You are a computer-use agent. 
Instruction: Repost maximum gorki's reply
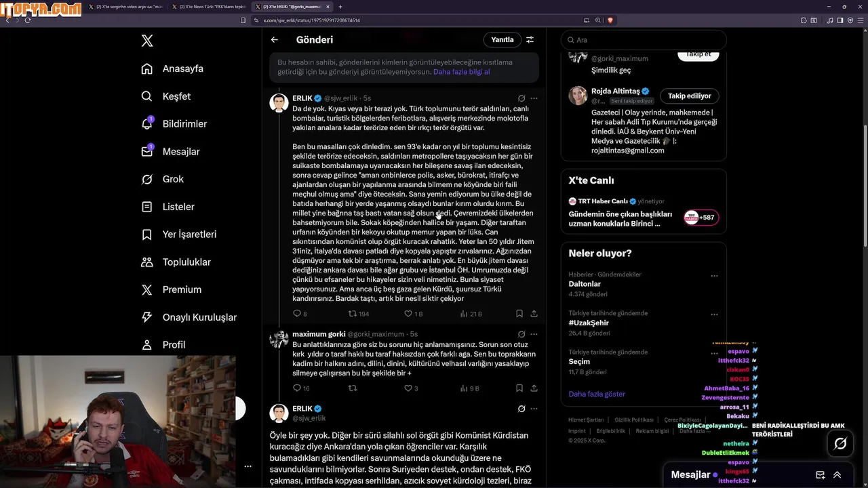(x=352, y=388)
